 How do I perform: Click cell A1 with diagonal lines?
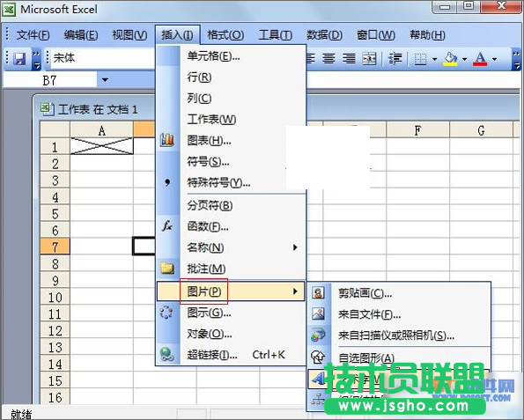(x=101, y=146)
